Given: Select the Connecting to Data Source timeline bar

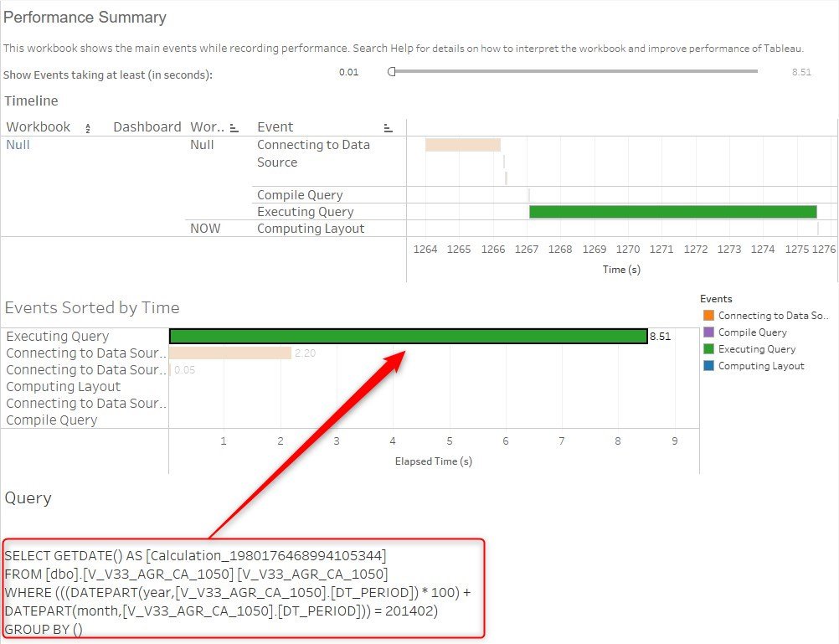Looking at the screenshot, I should 463,145.
